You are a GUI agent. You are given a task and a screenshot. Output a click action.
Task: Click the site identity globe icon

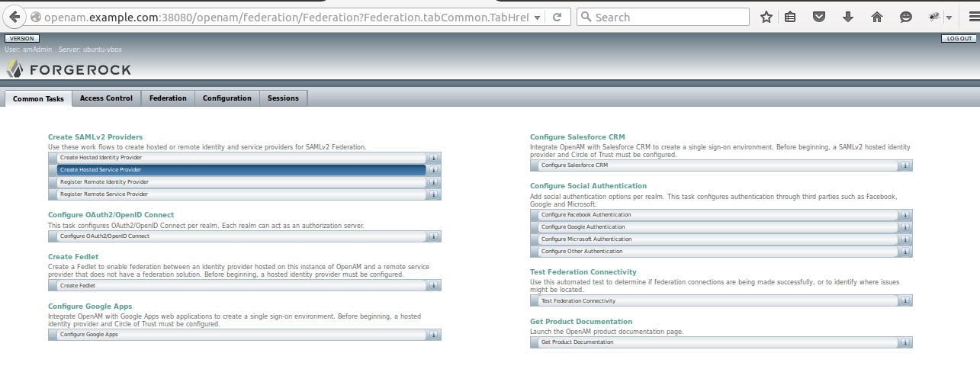34,17
